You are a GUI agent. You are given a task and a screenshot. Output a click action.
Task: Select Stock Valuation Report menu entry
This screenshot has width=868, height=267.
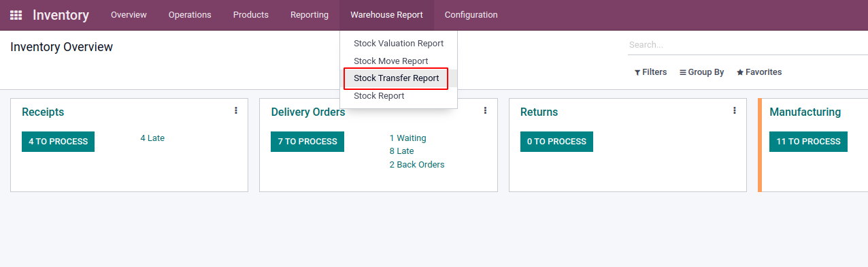click(399, 44)
